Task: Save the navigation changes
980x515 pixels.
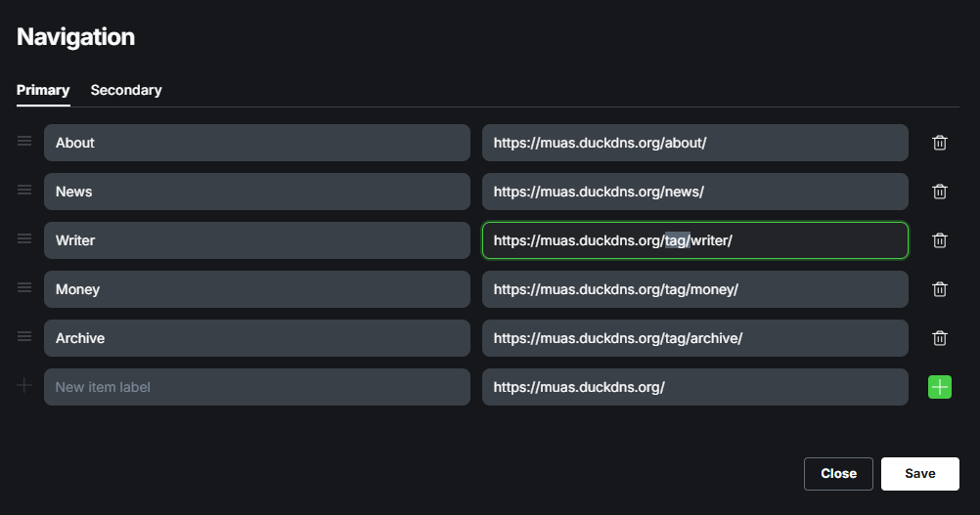Action: tap(919, 473)
